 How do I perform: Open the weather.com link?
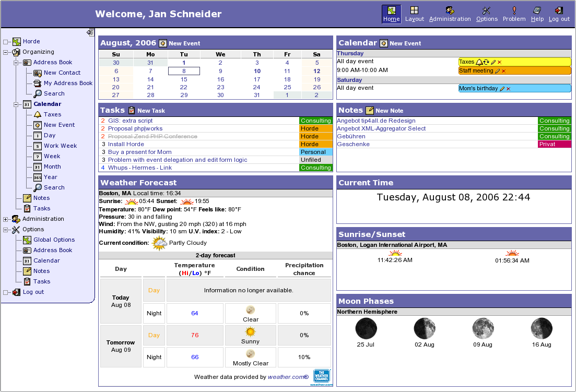pyautogui.click(x=287, y=377)
